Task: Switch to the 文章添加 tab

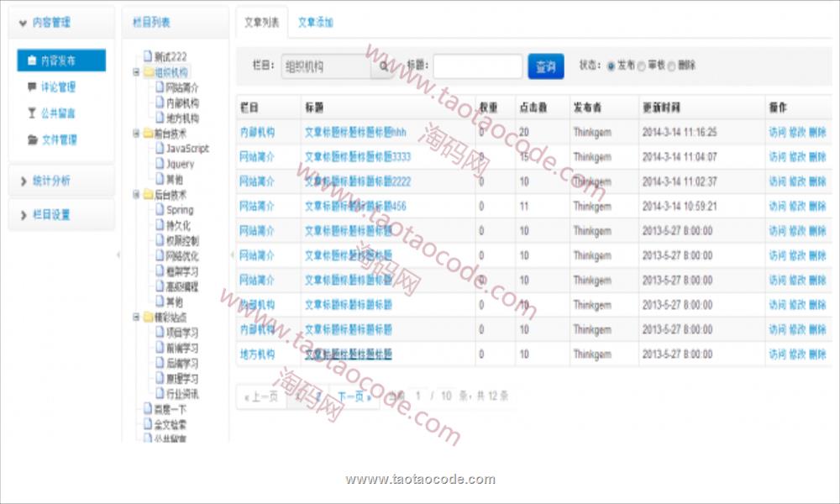Action: (x=316, y=23)
